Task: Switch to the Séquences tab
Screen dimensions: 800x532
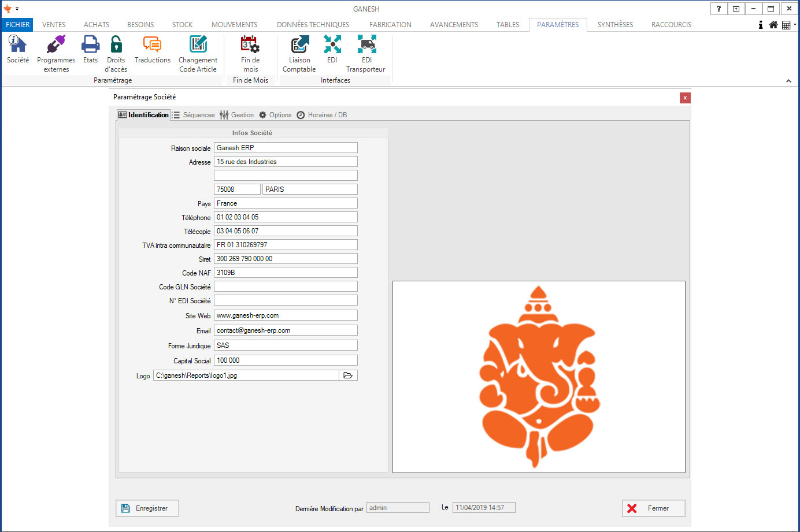Action: point(193,115)
